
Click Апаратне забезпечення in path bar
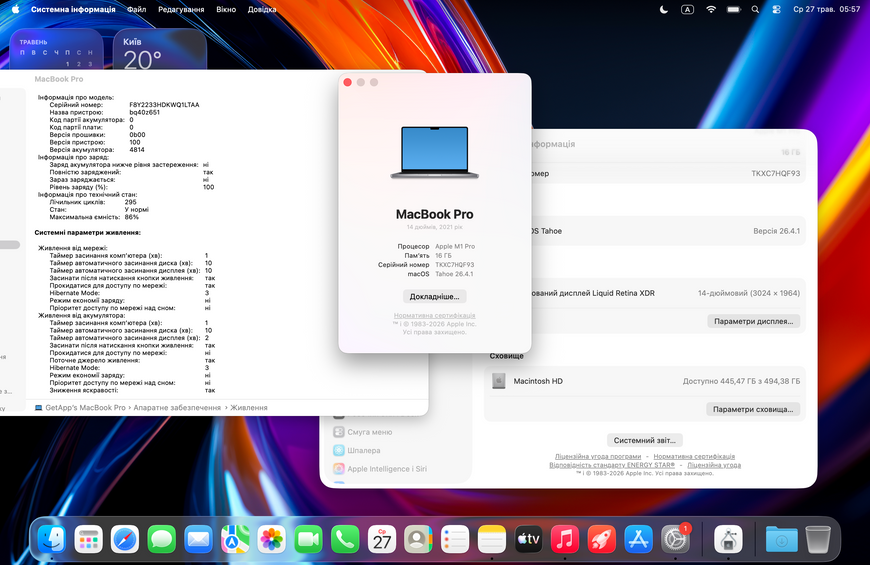point(177,407)
